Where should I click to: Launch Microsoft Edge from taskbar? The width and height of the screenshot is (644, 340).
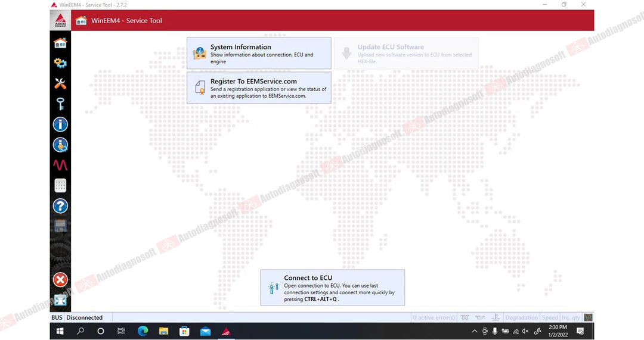pyautogui.click(x=143, y=331)
